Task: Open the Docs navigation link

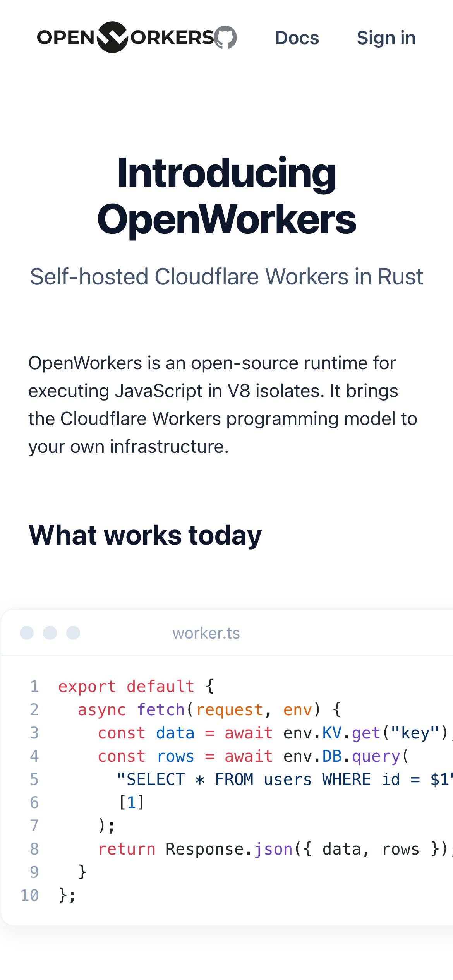Action: [297, 38]
